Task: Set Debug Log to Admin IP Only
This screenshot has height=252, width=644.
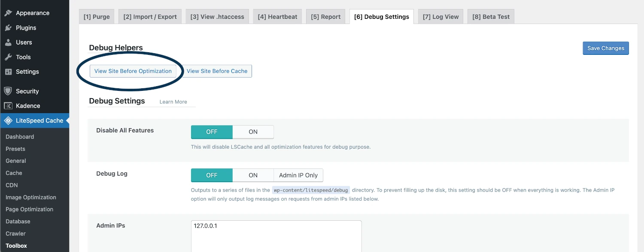Action: point(298,175)
